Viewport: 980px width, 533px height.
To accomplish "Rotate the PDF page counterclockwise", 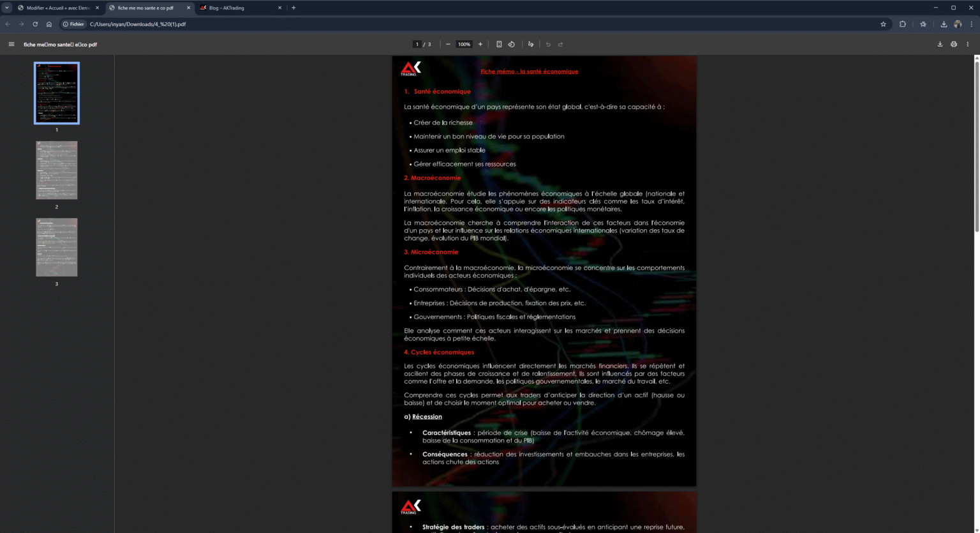I will [x=511, y=44].
